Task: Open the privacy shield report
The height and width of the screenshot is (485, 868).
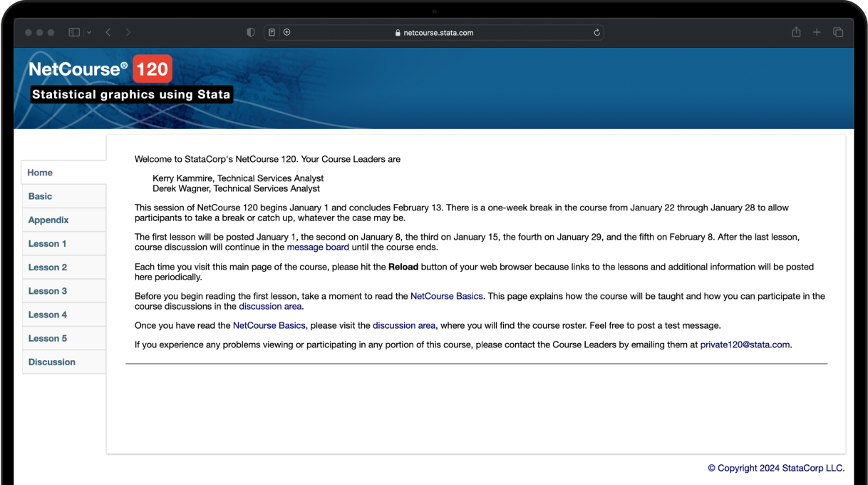Action: [x=251, y=33]
